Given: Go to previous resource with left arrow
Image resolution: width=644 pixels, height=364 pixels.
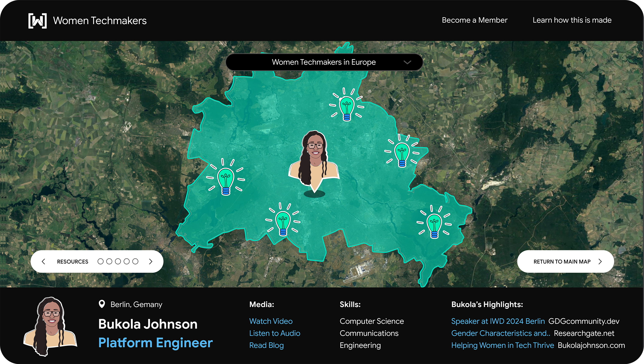Looking at the screenshot, I should (44, 262).
